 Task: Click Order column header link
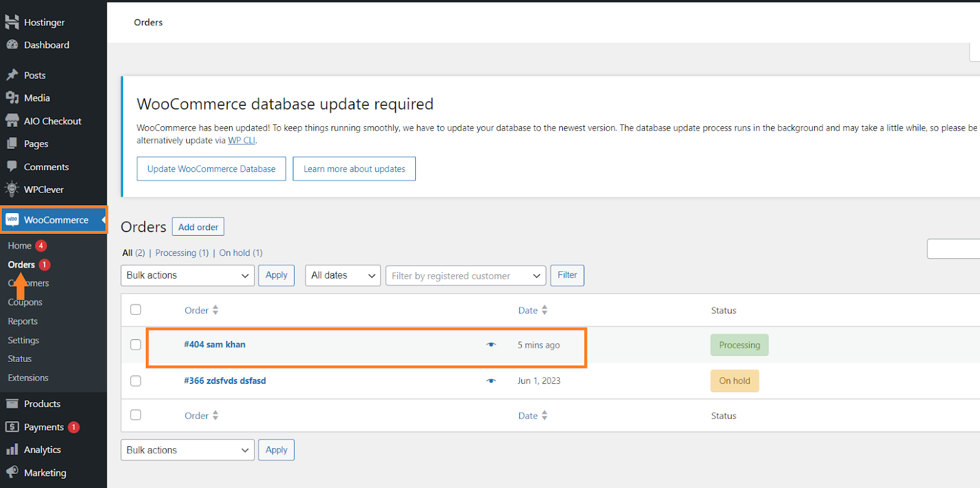tap(197, 310)
